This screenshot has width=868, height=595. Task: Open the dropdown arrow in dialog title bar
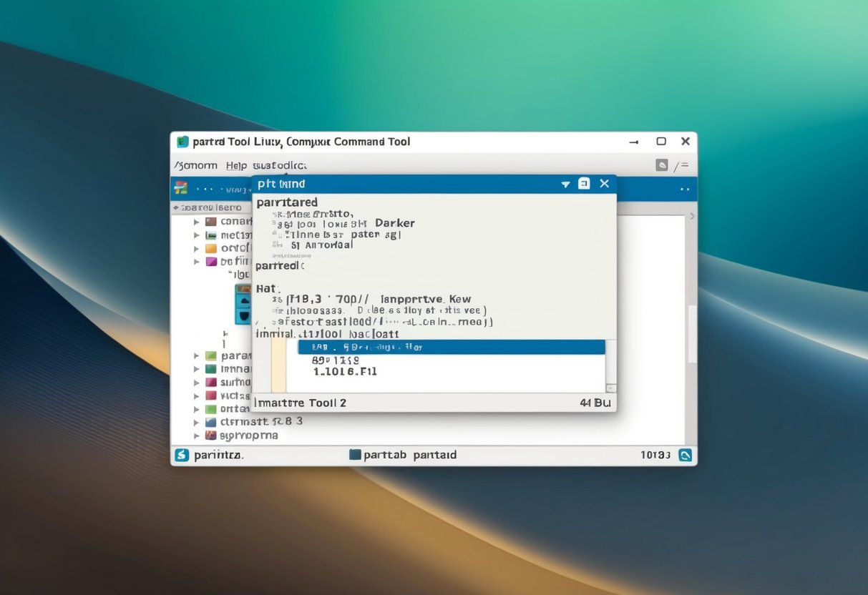pos(565,185)
